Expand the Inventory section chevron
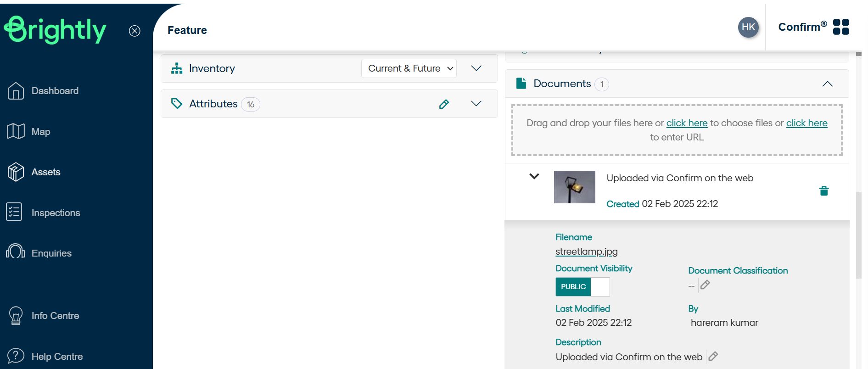The height and width of the screenshot is (369, 868). tap(476, 68)
